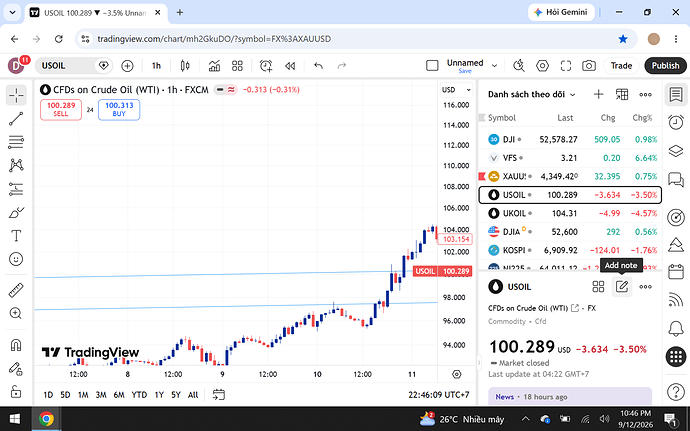Open the XABCD patterns tool
The width and height of the screenshot is (690, 431).
click(x=16, y=165)
